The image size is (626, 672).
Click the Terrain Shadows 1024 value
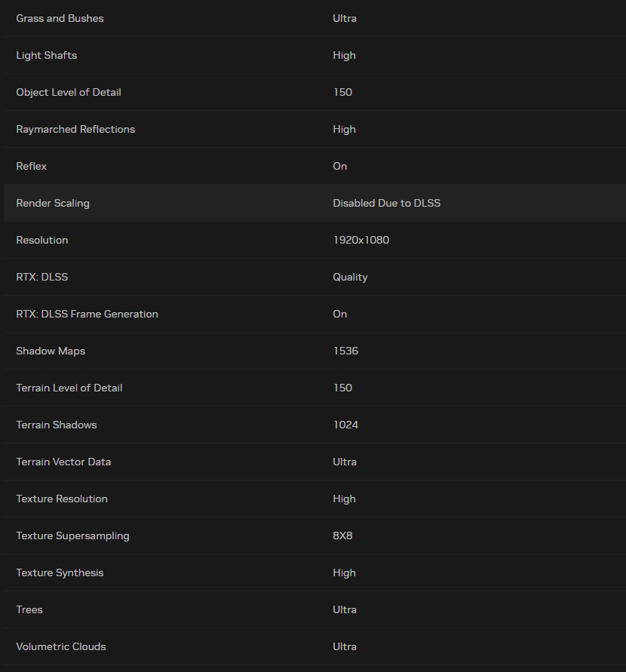click(345, 425)
